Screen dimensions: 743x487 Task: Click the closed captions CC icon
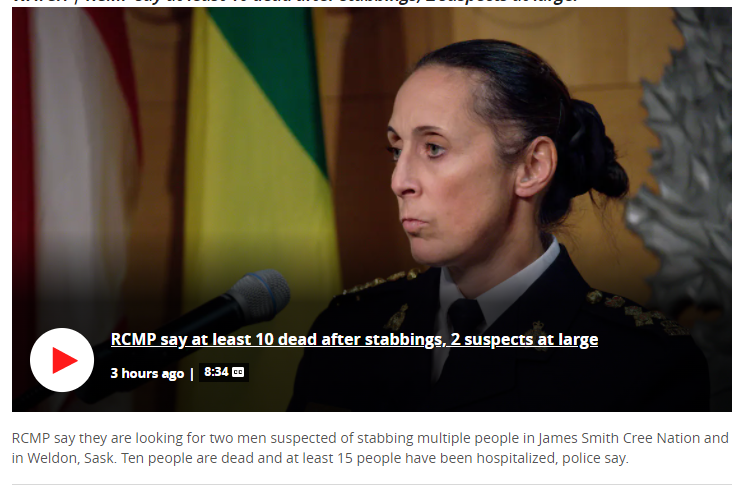[x=238, y=372]
